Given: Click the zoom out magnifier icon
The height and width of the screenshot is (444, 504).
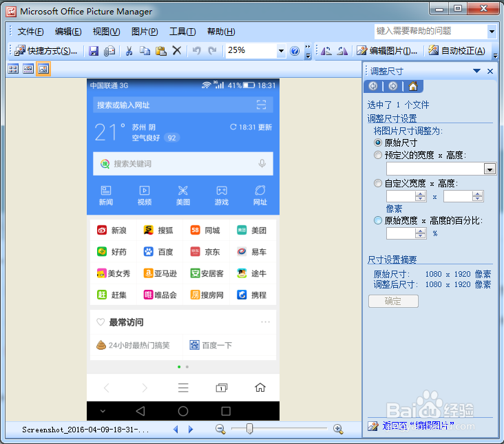Looking at the screenshot, I should (x=220, y=430).
